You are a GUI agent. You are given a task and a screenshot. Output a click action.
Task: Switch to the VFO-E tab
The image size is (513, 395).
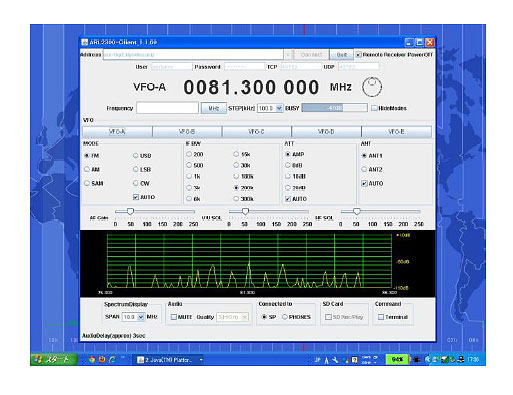pyautogui.click(x=396, y=132)
